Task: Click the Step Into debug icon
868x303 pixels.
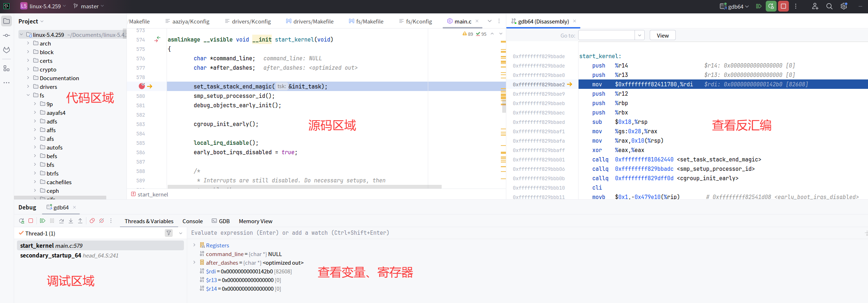Action: click(71, 221)
